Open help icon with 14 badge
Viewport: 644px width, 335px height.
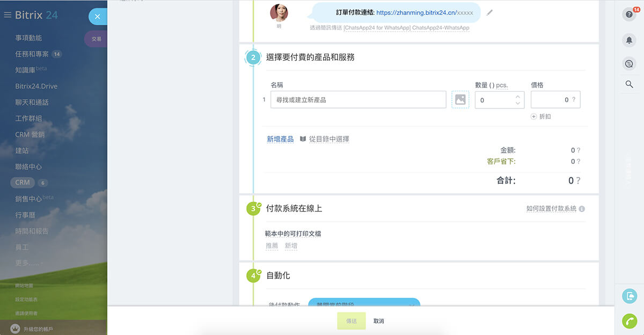[629, 14]
